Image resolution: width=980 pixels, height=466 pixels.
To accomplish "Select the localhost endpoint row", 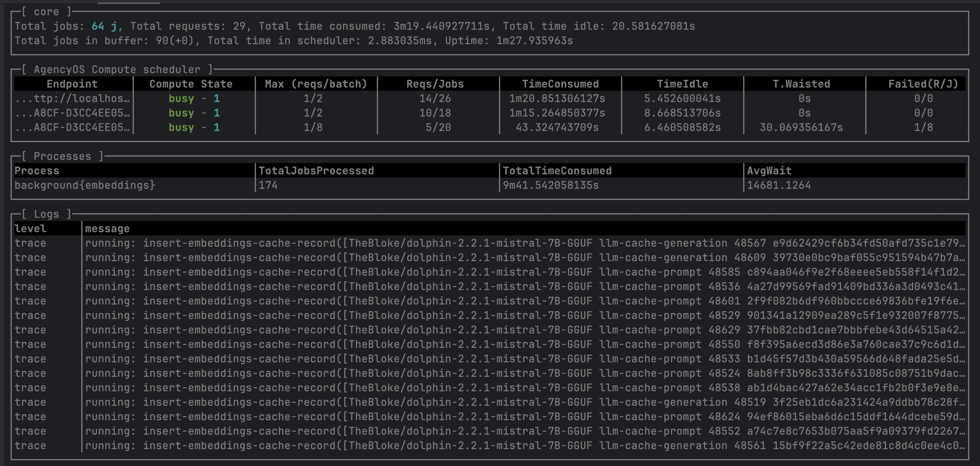I will [72, 98].
